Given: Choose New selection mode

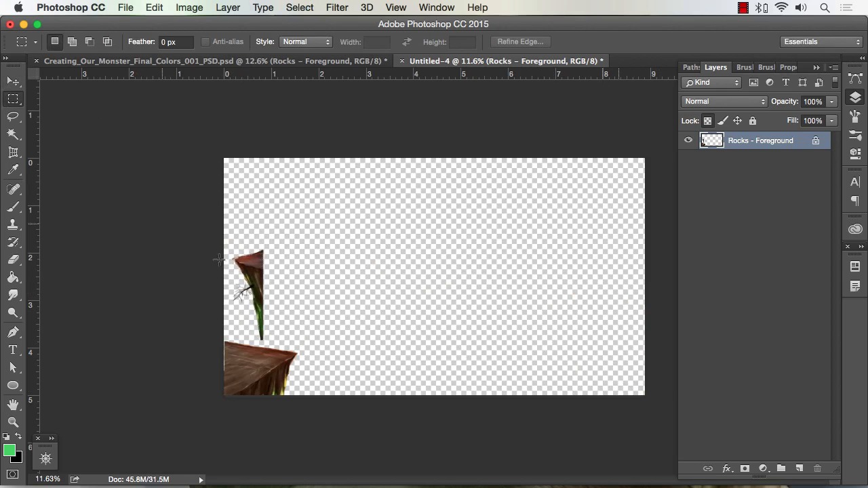Looking at the screenshot, I should tap(55, 41).
